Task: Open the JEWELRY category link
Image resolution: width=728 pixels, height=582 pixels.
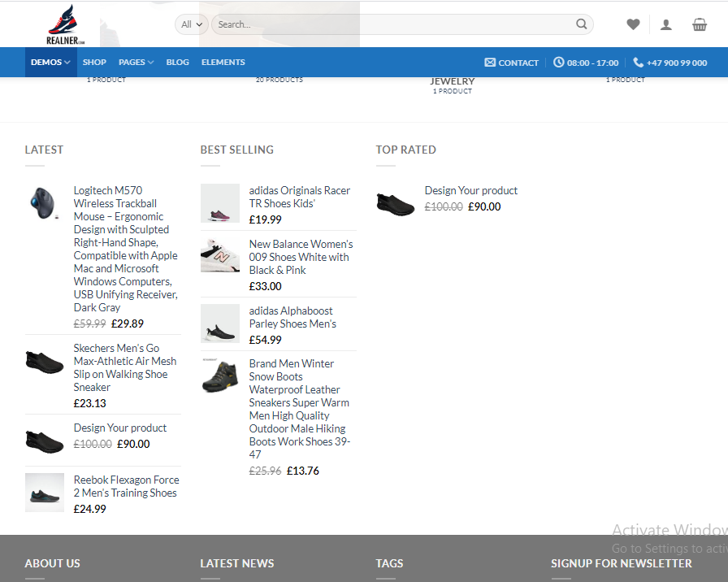Action: coord(453,80)
